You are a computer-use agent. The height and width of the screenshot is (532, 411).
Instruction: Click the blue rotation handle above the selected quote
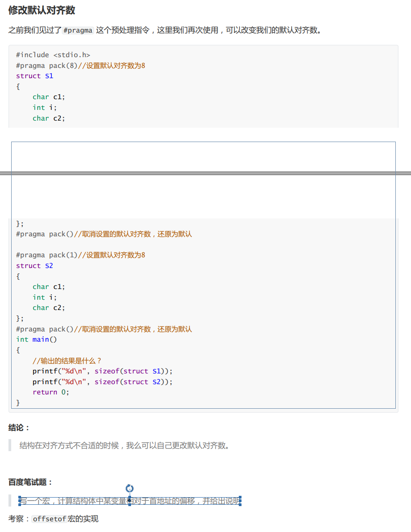click(x=129, y=489)
